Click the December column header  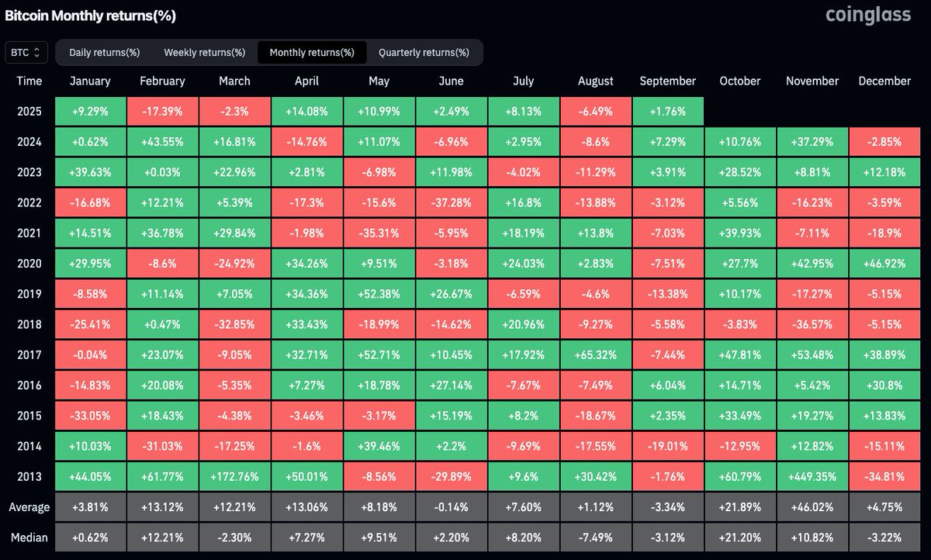pos(884,81)
